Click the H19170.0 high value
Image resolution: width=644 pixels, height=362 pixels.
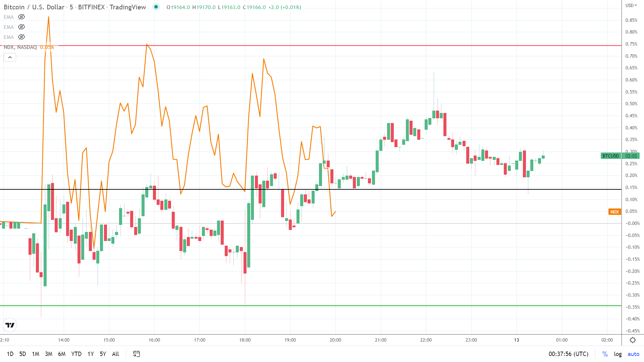(204, 7)
